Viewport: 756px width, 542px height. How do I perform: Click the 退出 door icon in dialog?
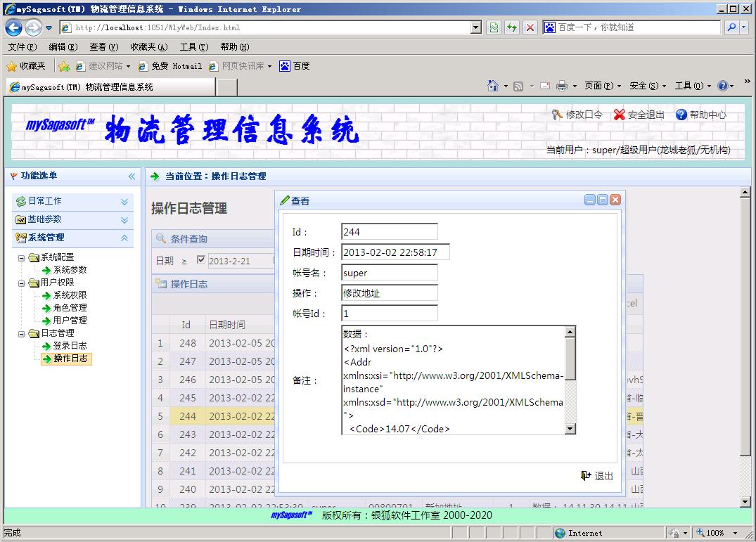[586, 476]
